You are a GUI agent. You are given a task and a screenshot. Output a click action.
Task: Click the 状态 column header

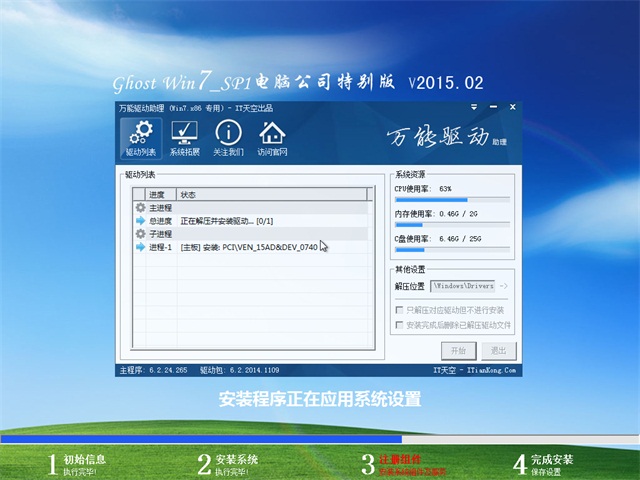[x=270, y=194]
